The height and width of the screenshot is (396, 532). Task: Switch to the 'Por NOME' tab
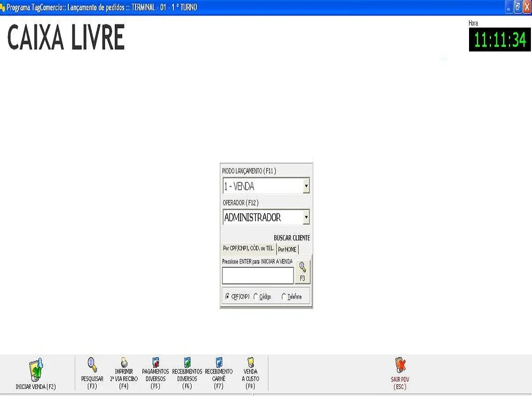click(288, 249)
